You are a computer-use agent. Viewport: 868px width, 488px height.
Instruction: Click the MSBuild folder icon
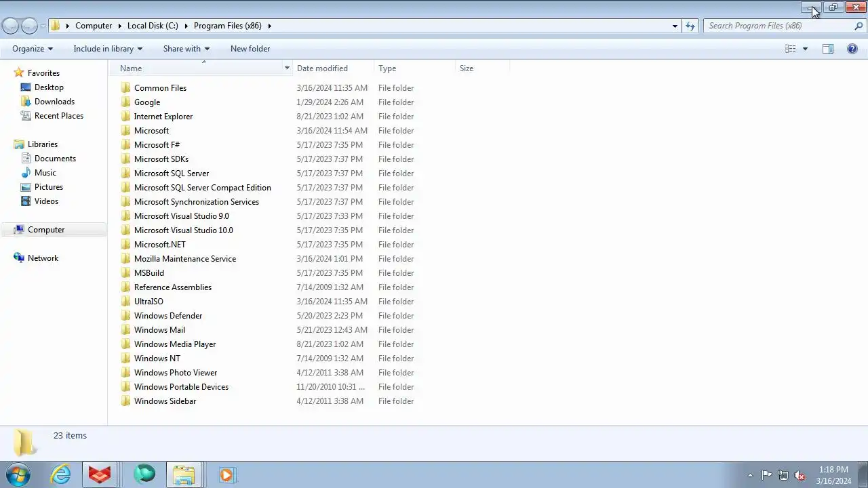tap(125, 273)
